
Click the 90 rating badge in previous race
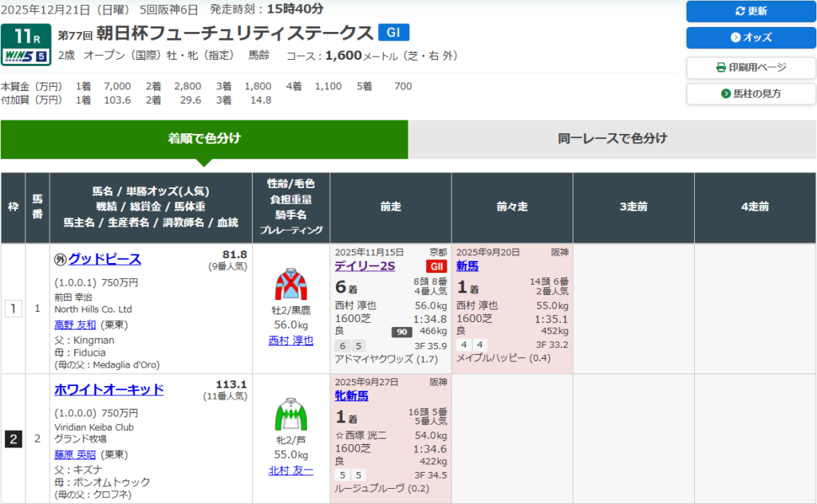pyautogui.click(x=401, y=332)
